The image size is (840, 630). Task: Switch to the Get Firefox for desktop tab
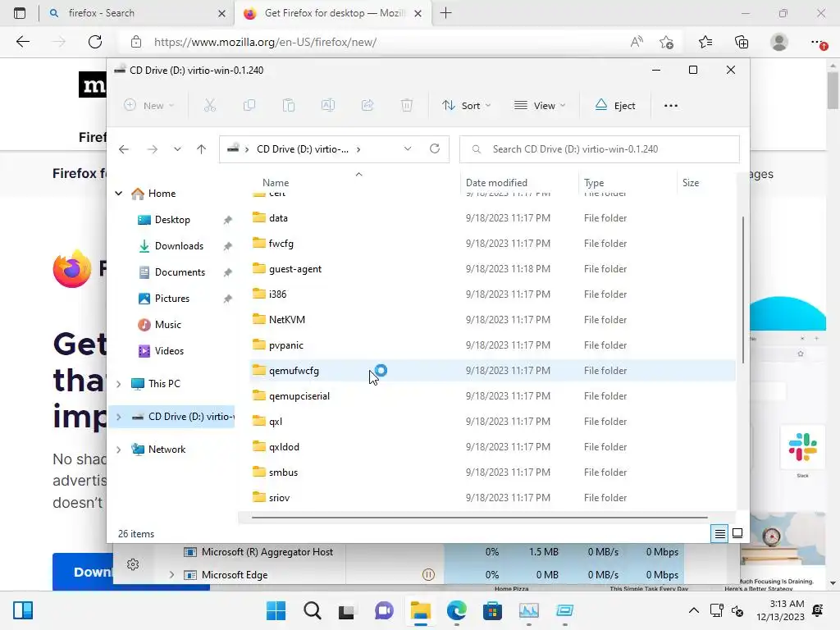click(x=332, y=13)
